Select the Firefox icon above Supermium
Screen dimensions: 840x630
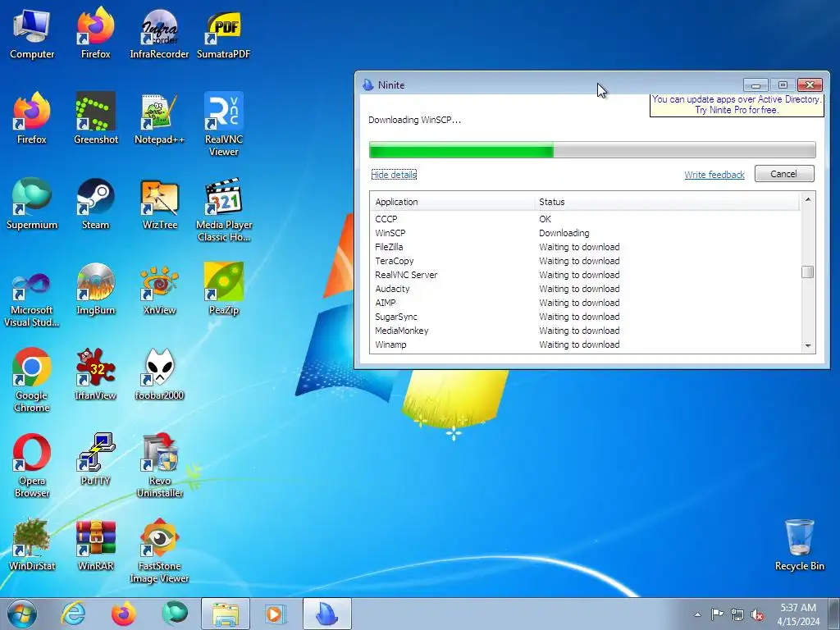click(32, 119)
